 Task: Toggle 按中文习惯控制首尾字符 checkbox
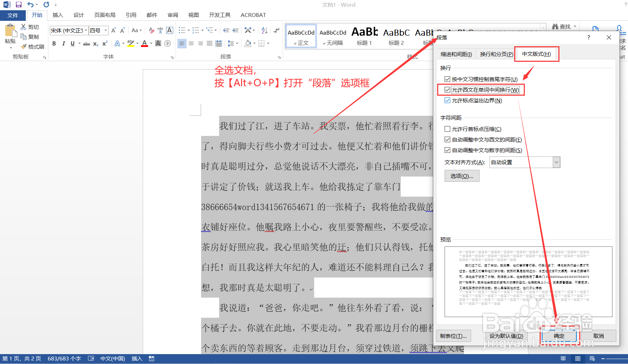(x=447, y=79)
